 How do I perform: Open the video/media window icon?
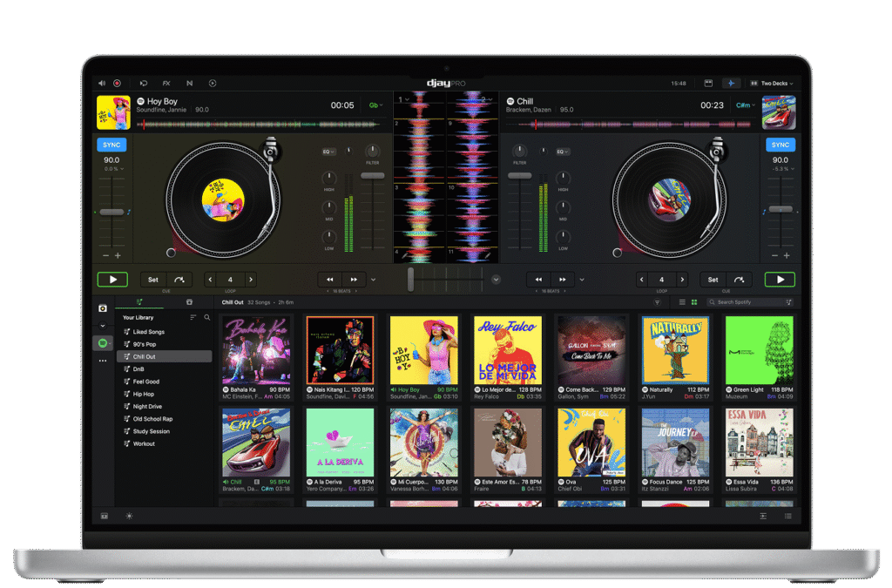[x=708, y=83]
